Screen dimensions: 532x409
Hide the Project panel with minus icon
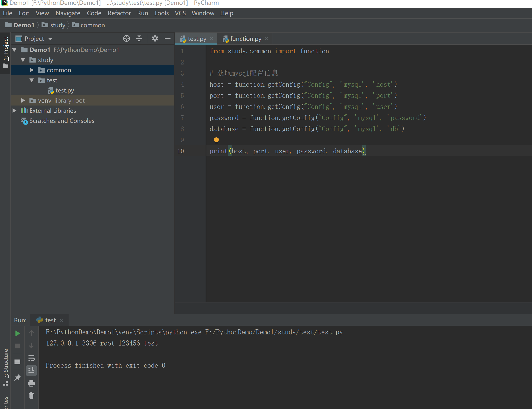click(168, 38)
